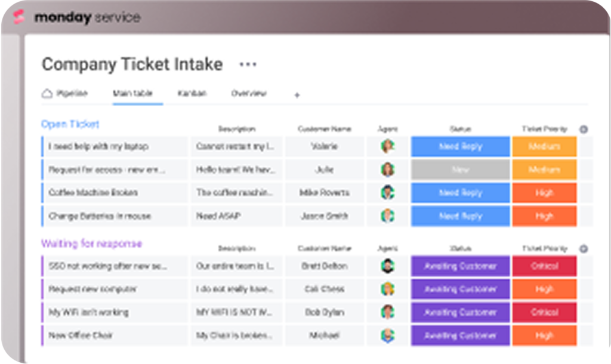Collapse the Waiting for response group heading
The height and width of the screenshot is (364, 611).
91,243
